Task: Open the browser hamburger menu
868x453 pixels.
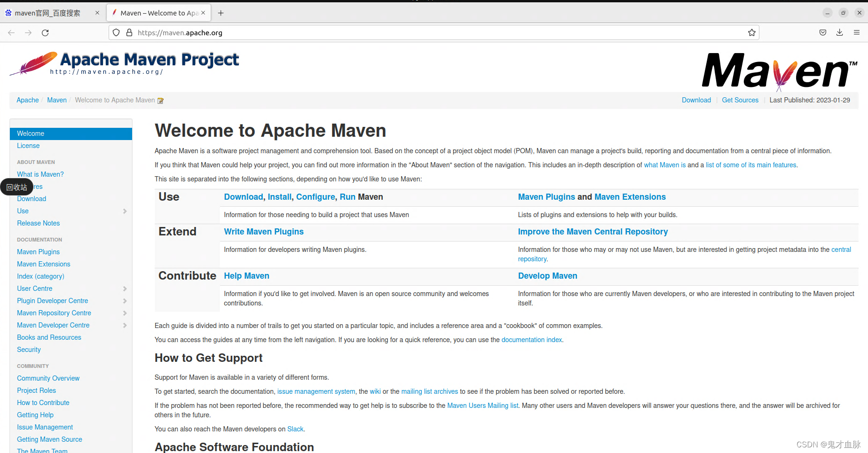Action: pyautogui.click(x=857, y=32)
